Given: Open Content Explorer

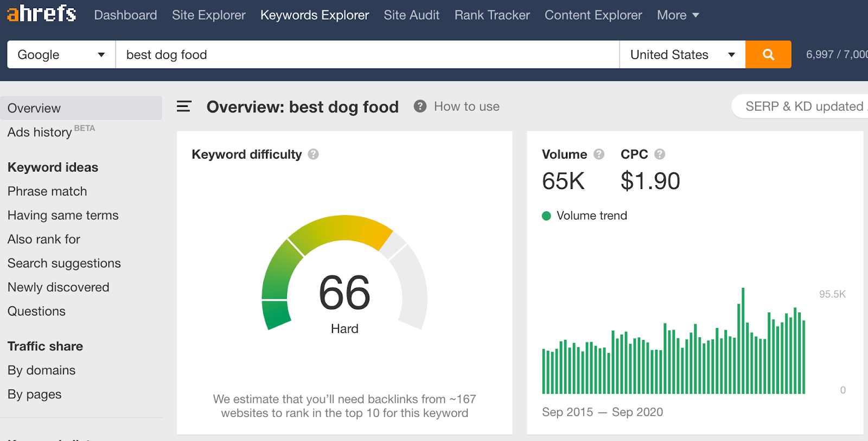Looking at the screenshot, I should (593, 15).
